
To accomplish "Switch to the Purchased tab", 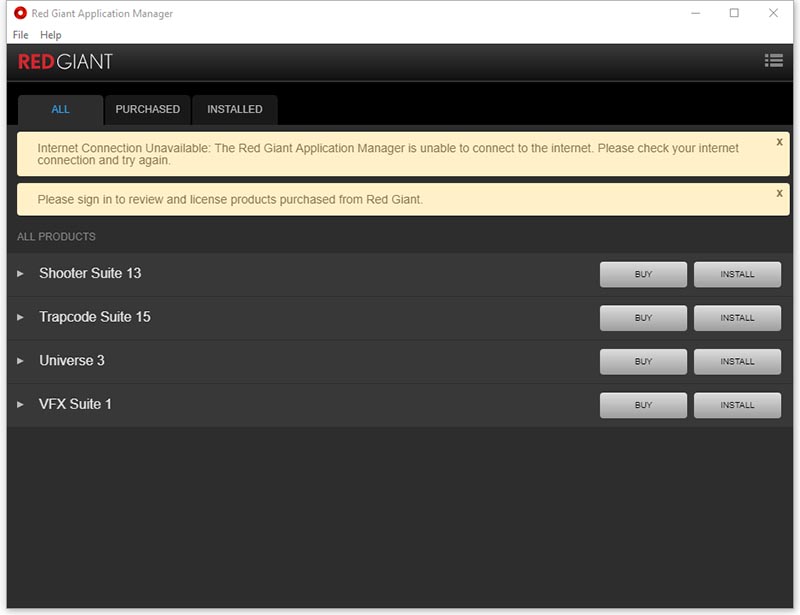I will [x=147, y=109].
